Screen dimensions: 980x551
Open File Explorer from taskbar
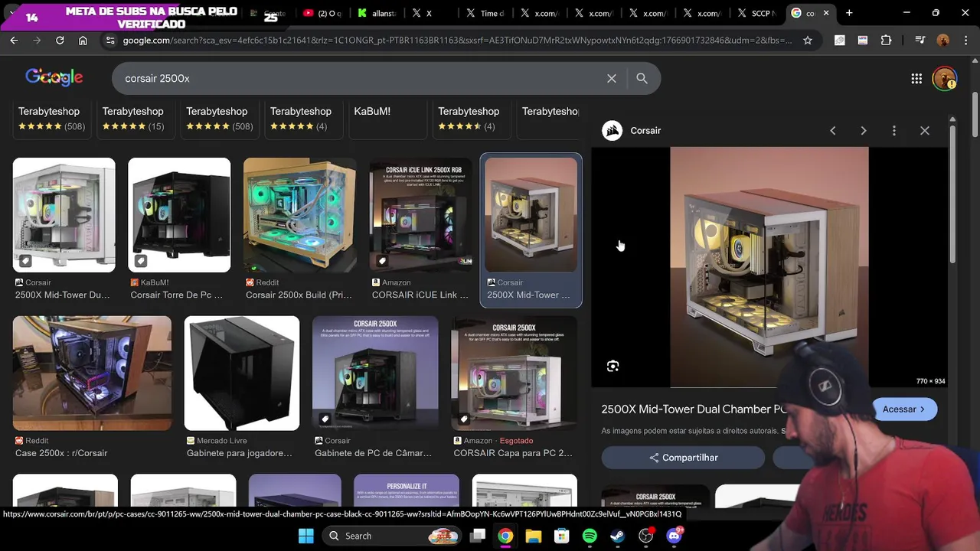[534, 536]
